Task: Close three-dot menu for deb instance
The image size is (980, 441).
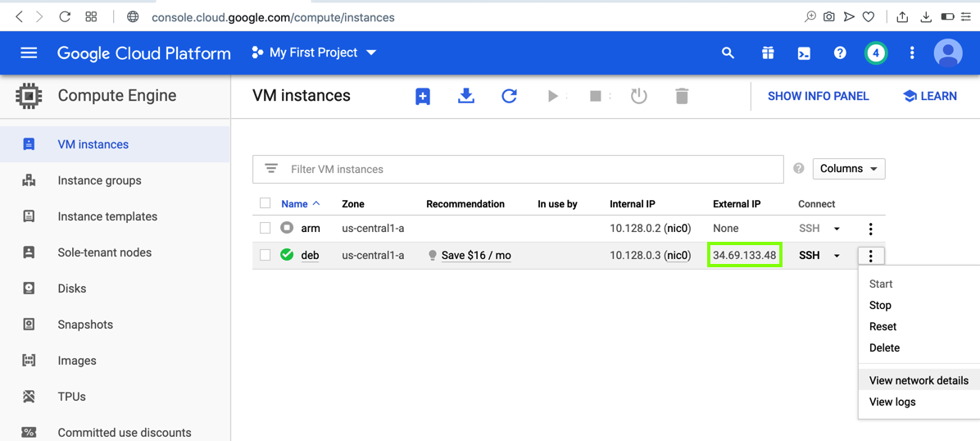Action: pos(871,255)
